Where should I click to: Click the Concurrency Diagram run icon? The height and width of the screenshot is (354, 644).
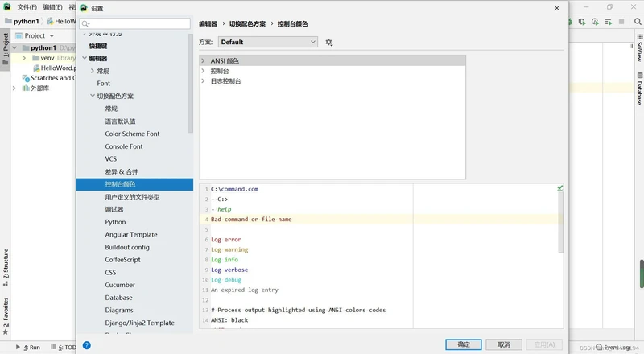coord(609,22)
